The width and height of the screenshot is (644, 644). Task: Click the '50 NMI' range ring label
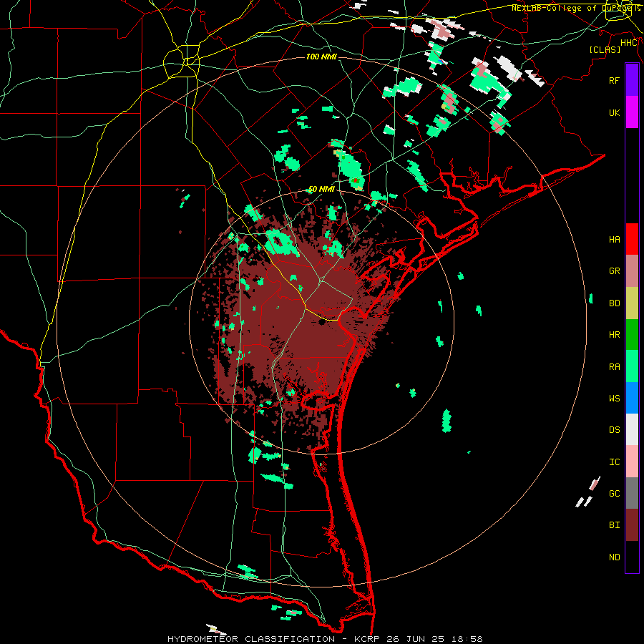tap(321, 189)
